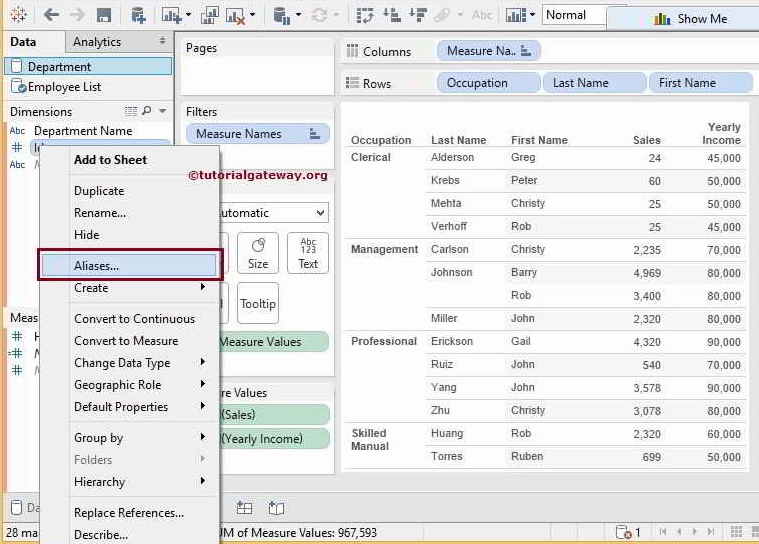Click the view data grid icon in Dimensions
Image resolution: width=759 pixels, height=544 pixels.
point(131,111)
